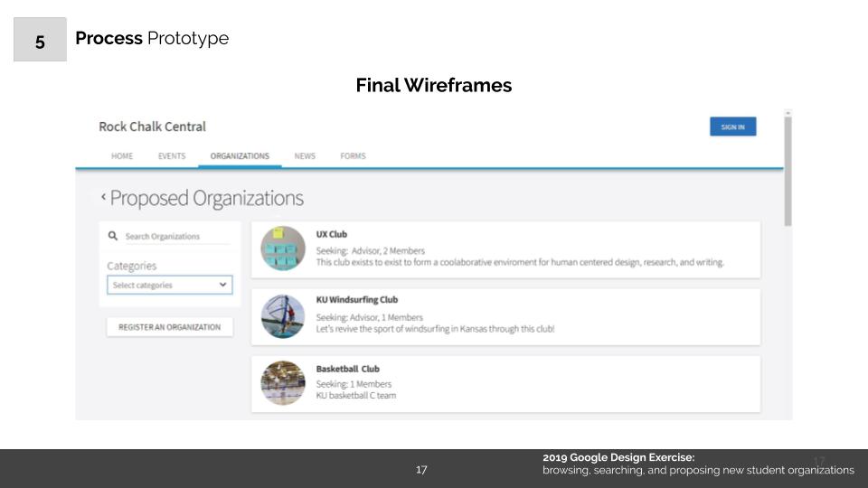Screen dimensions: 868x488
Task: Click the magnifier search icon
Action: tap(113, 236)
